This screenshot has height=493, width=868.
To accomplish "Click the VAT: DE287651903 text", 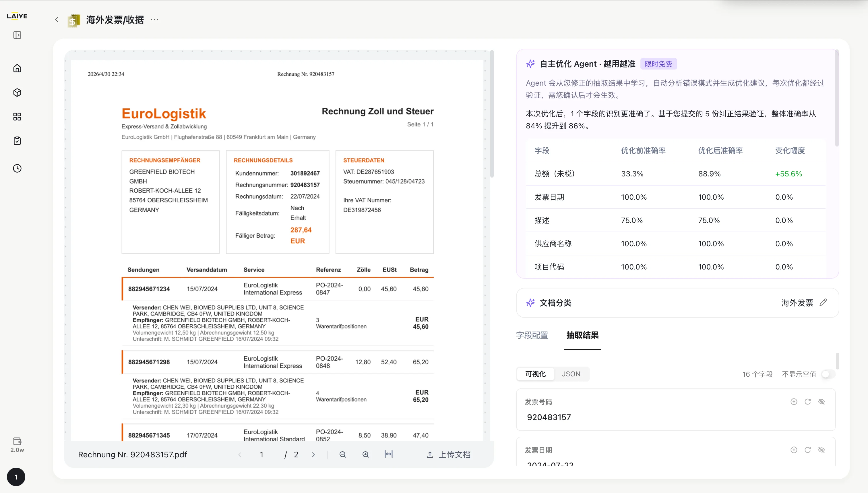I will 368,172.
